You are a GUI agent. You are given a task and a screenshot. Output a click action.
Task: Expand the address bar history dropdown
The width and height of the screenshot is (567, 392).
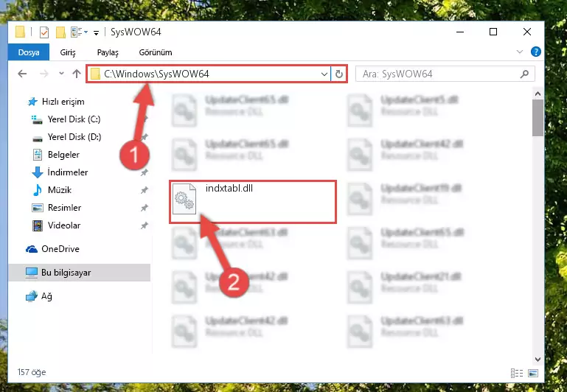coord(324,74)
